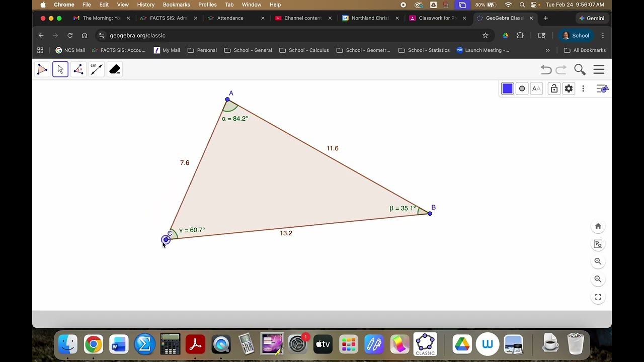Show hidden bookmarks with the double chevron
This screenshot has width=644, height=362.
(x=548, y=50)
